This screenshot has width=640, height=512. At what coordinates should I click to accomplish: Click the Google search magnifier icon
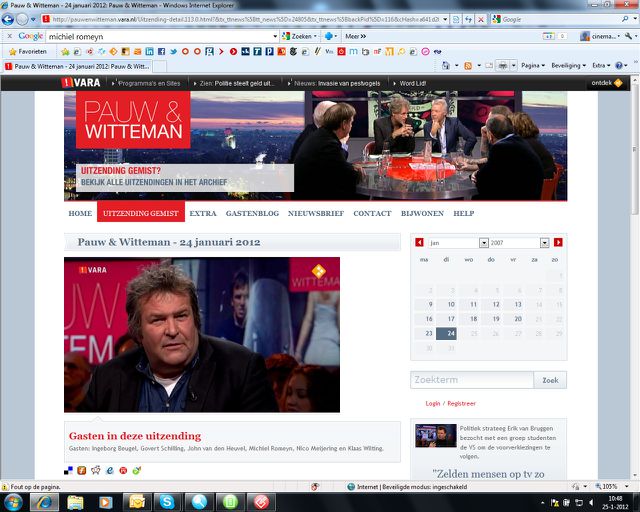(625, 19)
